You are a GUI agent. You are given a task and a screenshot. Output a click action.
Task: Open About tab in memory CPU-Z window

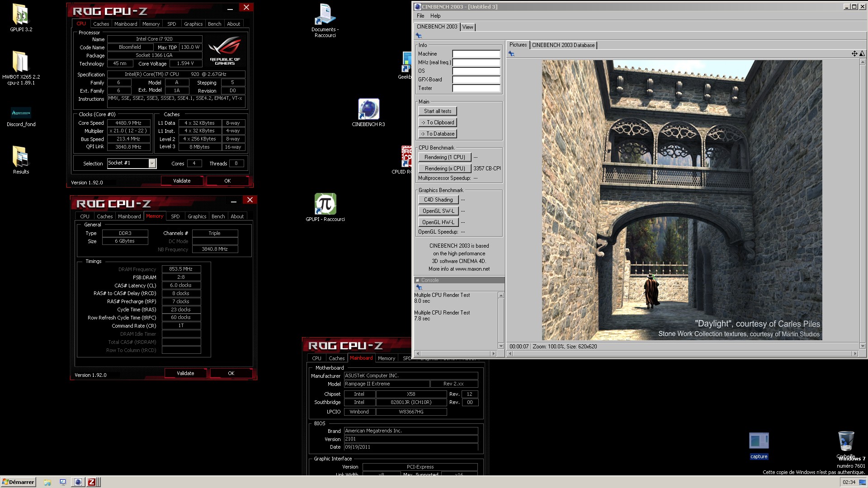point(237,216)
